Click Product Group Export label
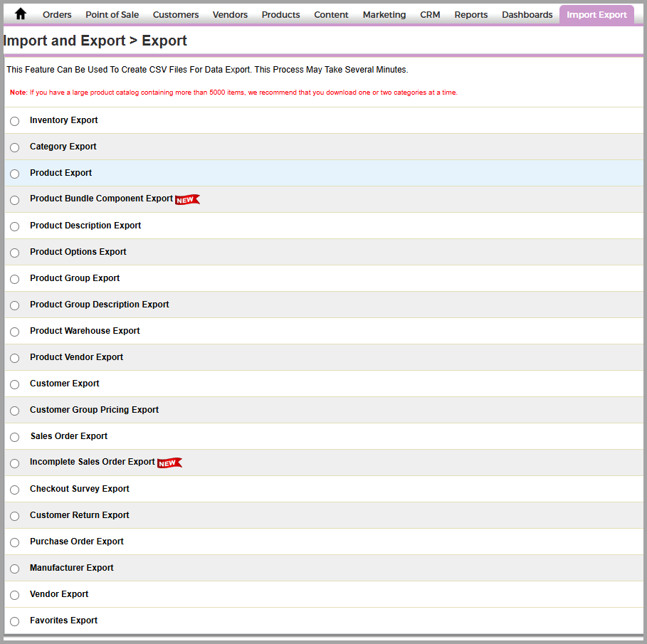This screenshot has height=644, width=647. [x=75, y=278]
